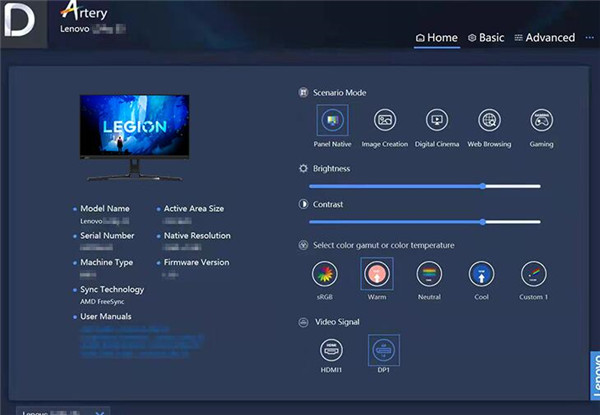Select the Web Browsing scenario mode
Image resolution: width=600 pixels, height=415 pixels.
point(489,120)
